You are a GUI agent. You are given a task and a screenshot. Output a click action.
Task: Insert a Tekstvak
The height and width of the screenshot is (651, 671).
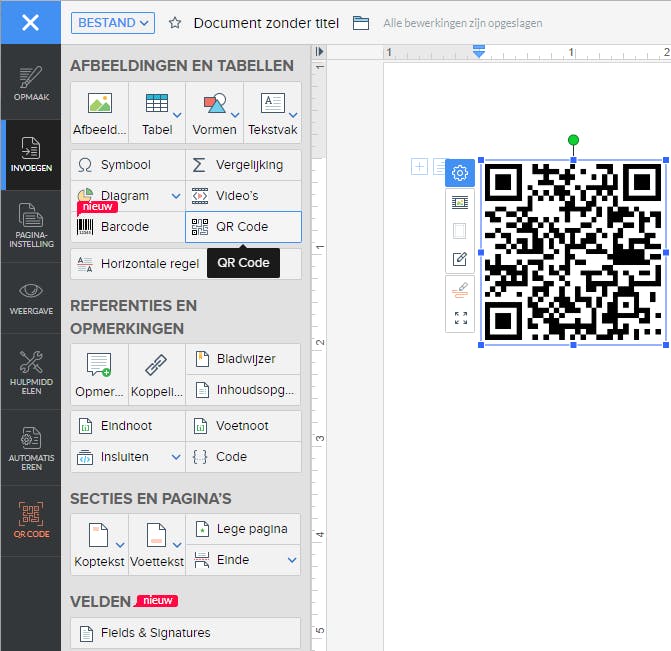273,113
